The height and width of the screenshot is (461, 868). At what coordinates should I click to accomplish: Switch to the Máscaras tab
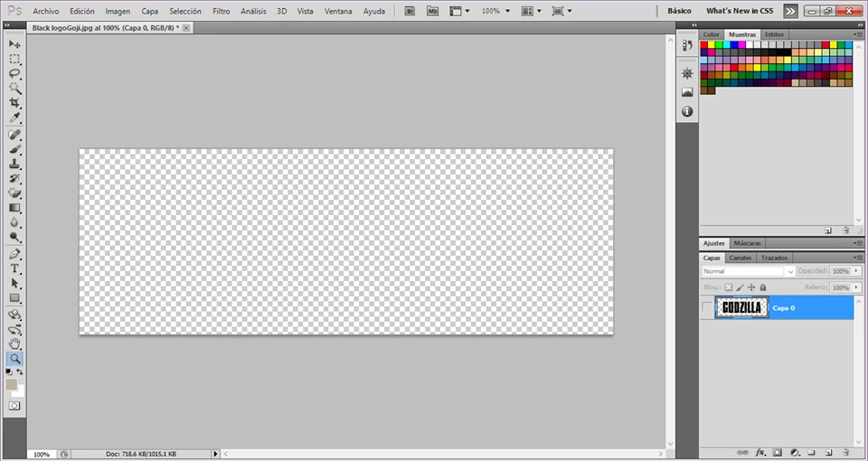pos(747,243)
